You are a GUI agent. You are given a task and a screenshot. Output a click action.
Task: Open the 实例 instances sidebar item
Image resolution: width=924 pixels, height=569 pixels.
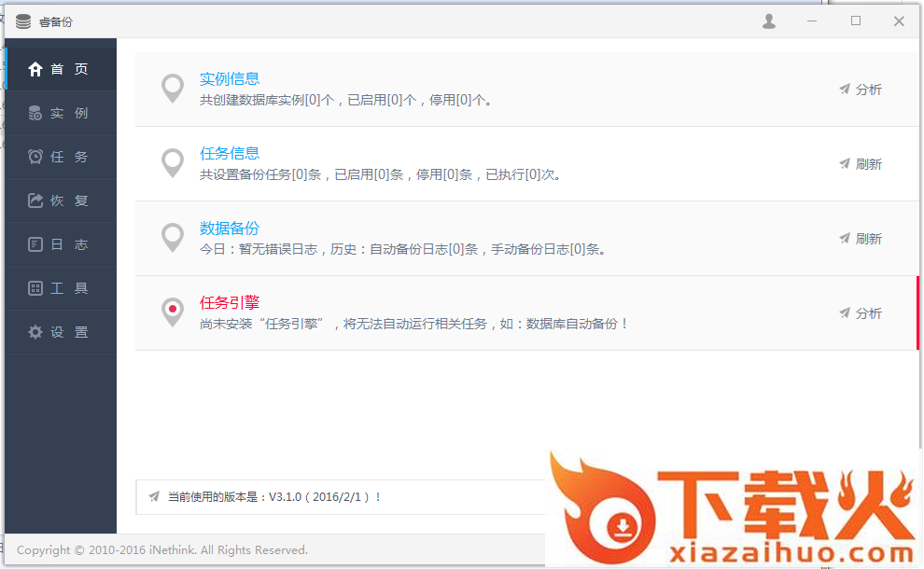click(60, 113)
